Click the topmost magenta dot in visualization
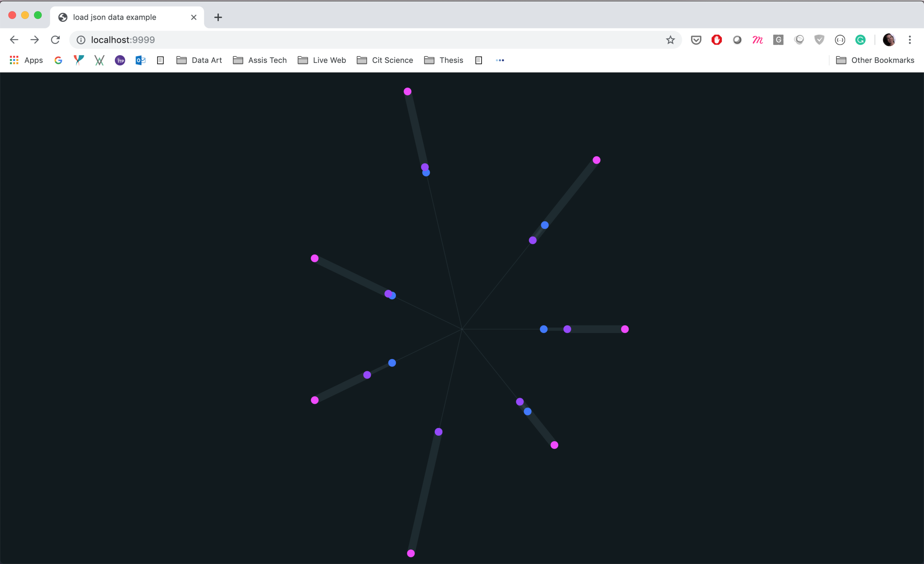The width and height of the screenshot is (924, 564). [408, 92]
